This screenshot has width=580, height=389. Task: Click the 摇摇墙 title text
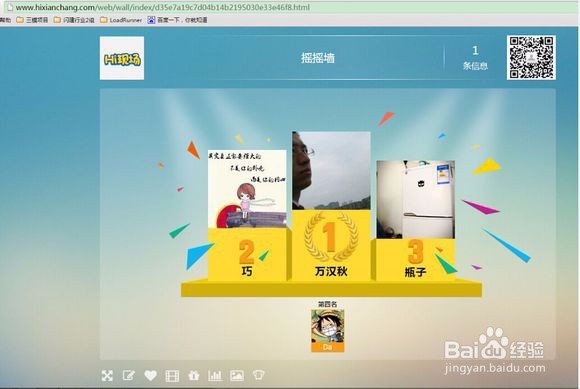(318, 58)
